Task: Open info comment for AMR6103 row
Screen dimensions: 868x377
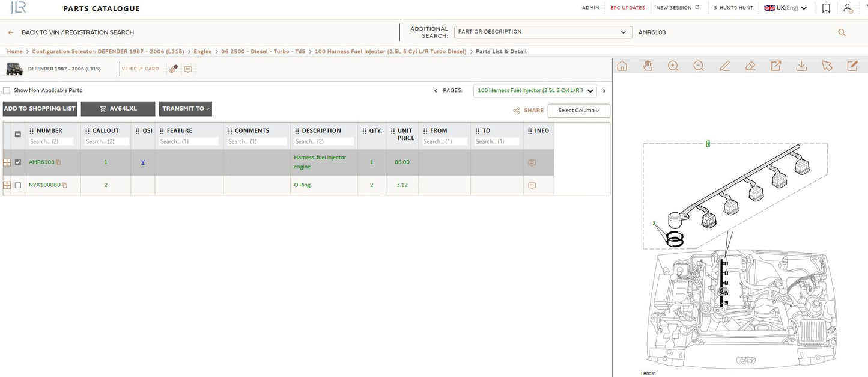Action: tap(532, 163)
